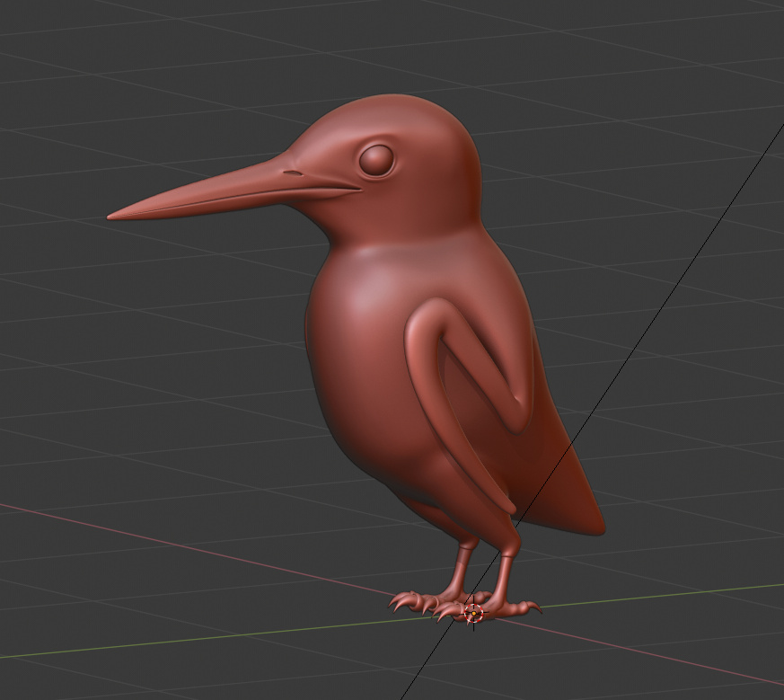Click the nostril slit on the beak
The width and height of the screenshot is (784, 700).
pyautogui.click(x=293, y=173)
